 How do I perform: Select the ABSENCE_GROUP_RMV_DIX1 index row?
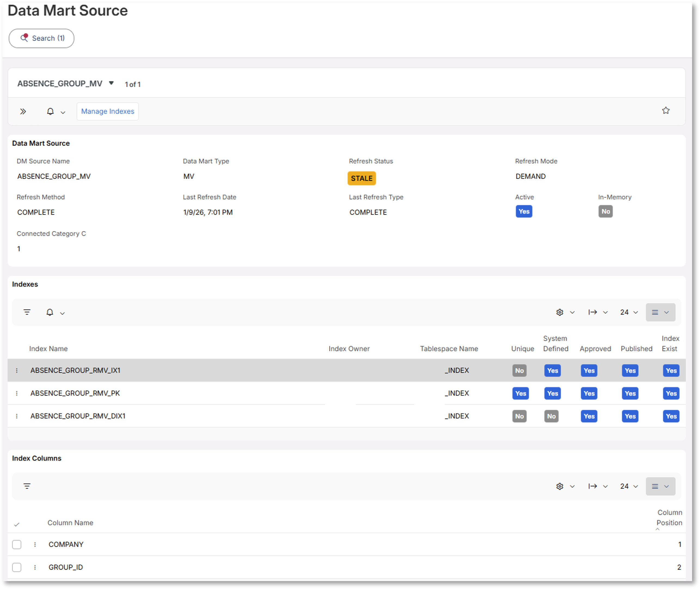tap(347, 416)
